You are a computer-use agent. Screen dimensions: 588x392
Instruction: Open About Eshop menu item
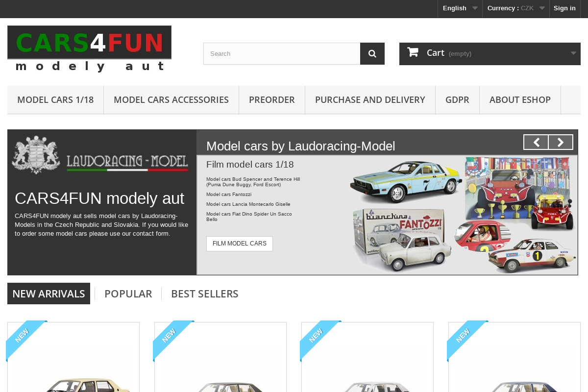point(520,100)
